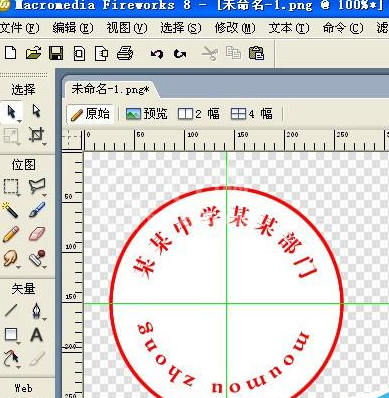This screenshot has height=398, width=389.
Task: Redo the last action
Action: [180, 53]
